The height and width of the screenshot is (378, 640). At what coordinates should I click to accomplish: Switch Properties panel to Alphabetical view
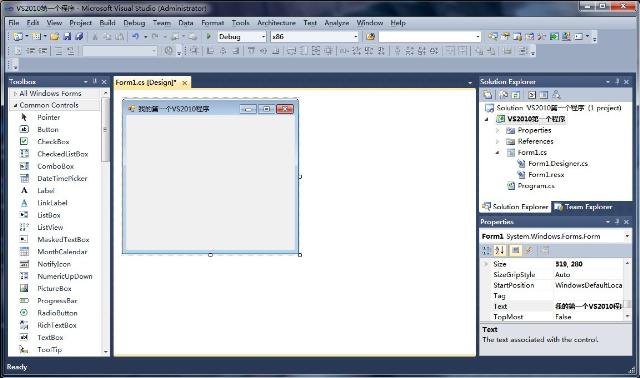[x=500, y=250]
